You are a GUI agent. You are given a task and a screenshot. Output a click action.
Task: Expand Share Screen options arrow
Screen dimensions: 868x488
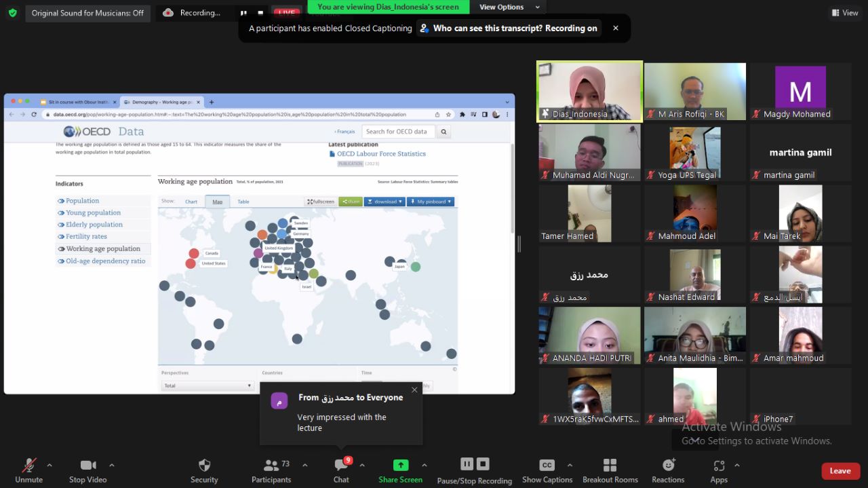point(425,466)
